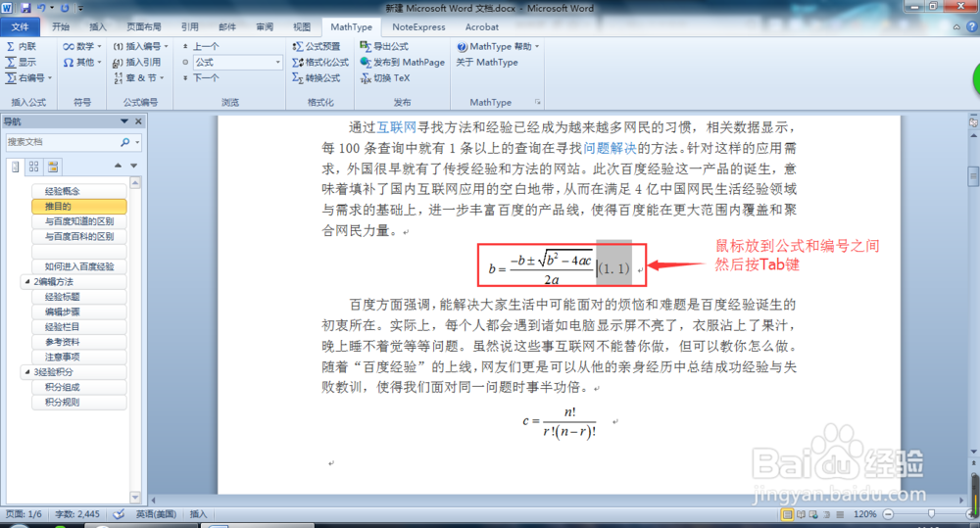The image size is (980, 528).
Task: Undo the last action
Action: click(42, 8)
